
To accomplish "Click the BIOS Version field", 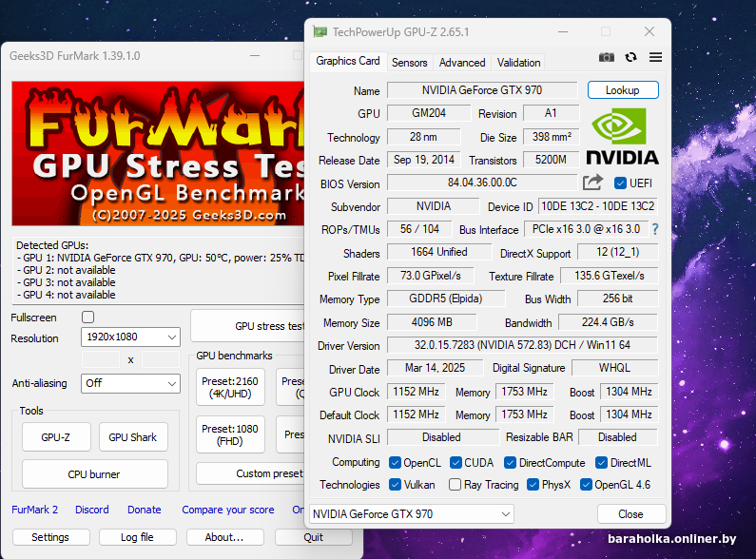I will pyautogui.click(x=482, y=183).
